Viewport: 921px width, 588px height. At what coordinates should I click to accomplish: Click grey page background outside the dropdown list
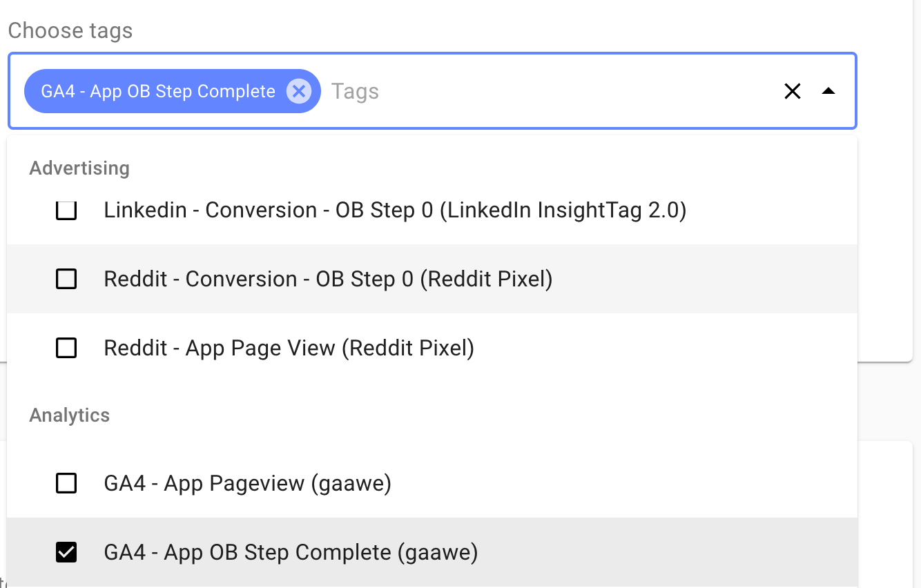(889, 400)
